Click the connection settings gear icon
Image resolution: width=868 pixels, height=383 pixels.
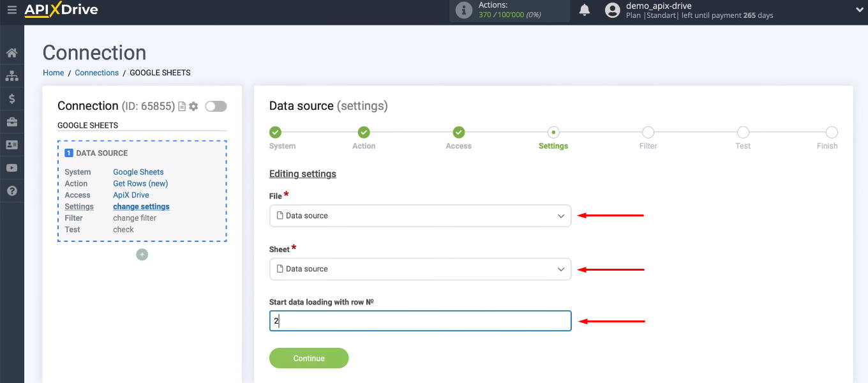(x=193, y=107)
